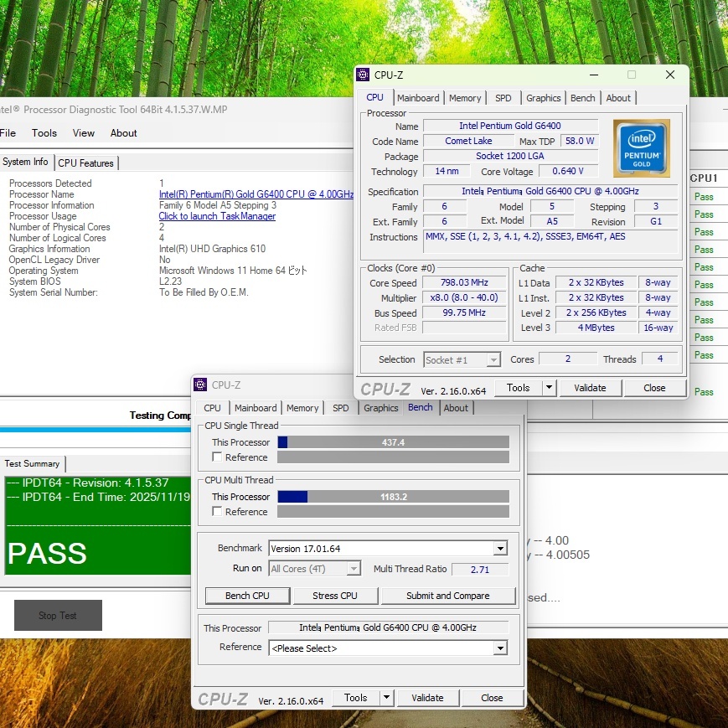Viewport: 728px width, 728px height.
Task: Enable Reference checkbox under CPU Multi Thread
Action: [218, 512]
